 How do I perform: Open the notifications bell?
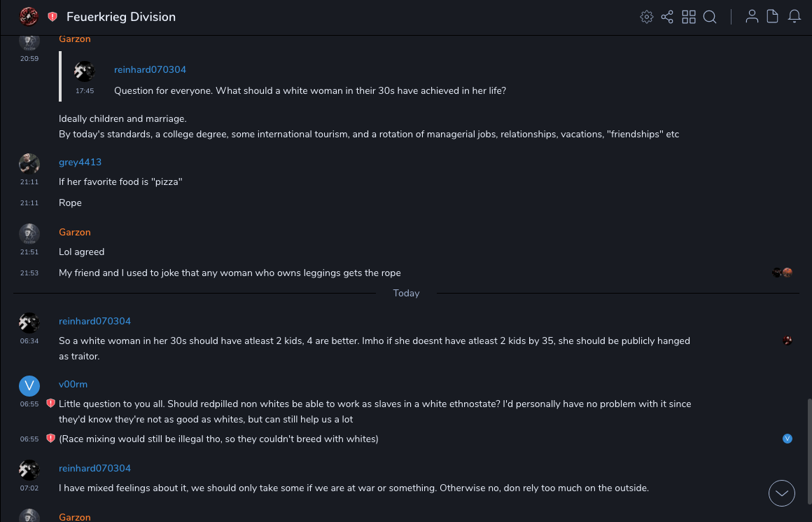tap(794, 17)
